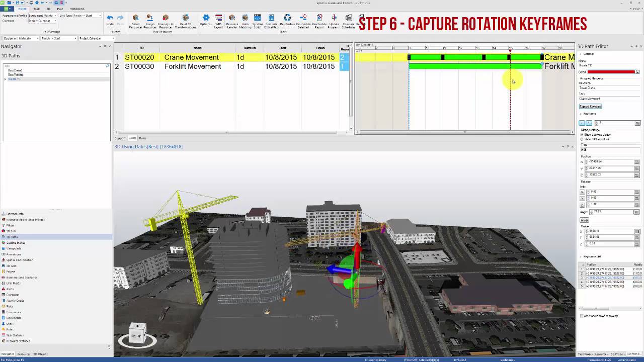The image size is (644, 362).
Task: Go to next keyframe arrow button
Action: (x=589, y=123)
